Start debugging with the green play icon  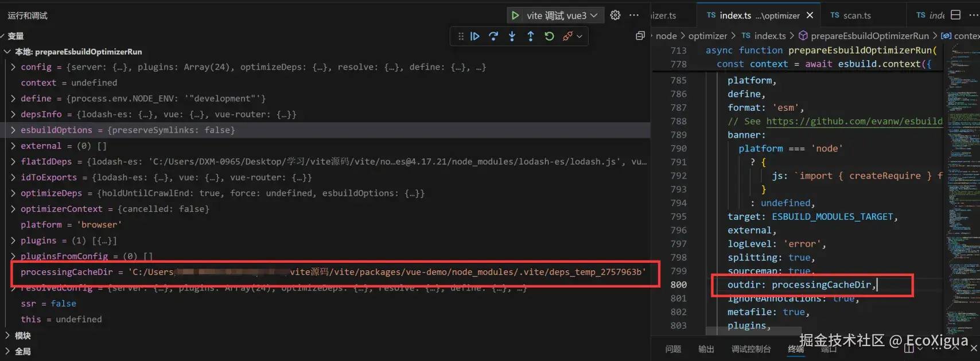(x=515, y=15)
